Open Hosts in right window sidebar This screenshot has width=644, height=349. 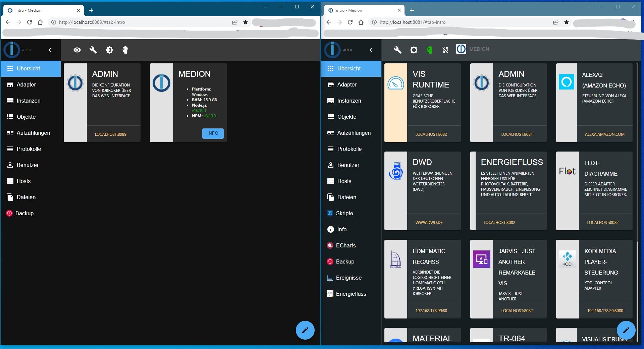351,181
